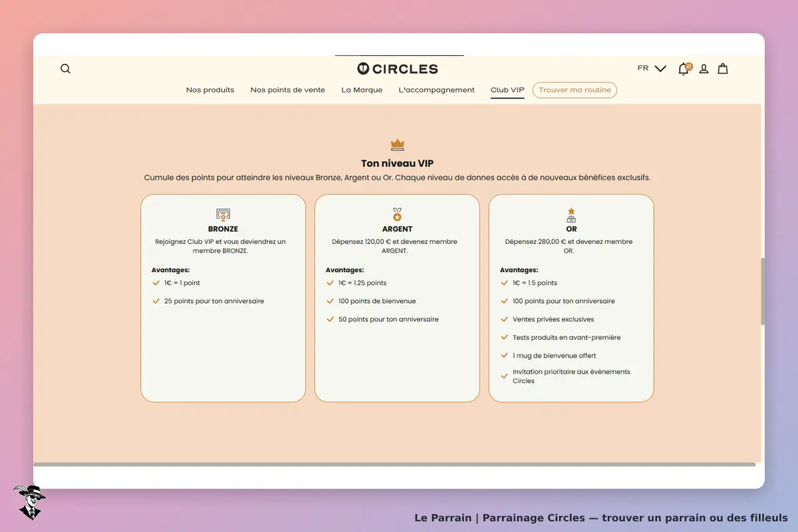Screen dimensions: 798x532
Task: Click the crown icon above Ton niveau VIP
Action: tap(398, 144)
